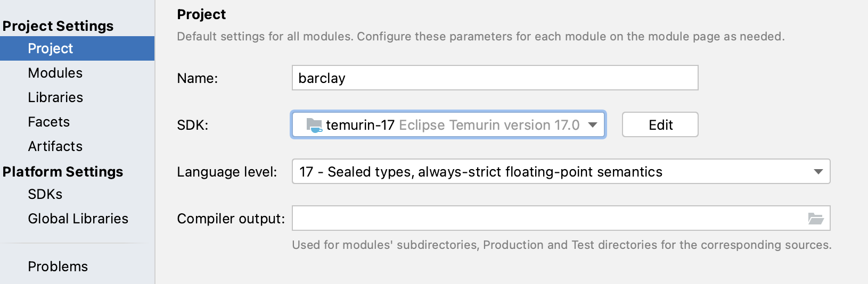Show the Problems page
Image resolution: width=868 pixels, height=284 pixels.
[58, 266]
